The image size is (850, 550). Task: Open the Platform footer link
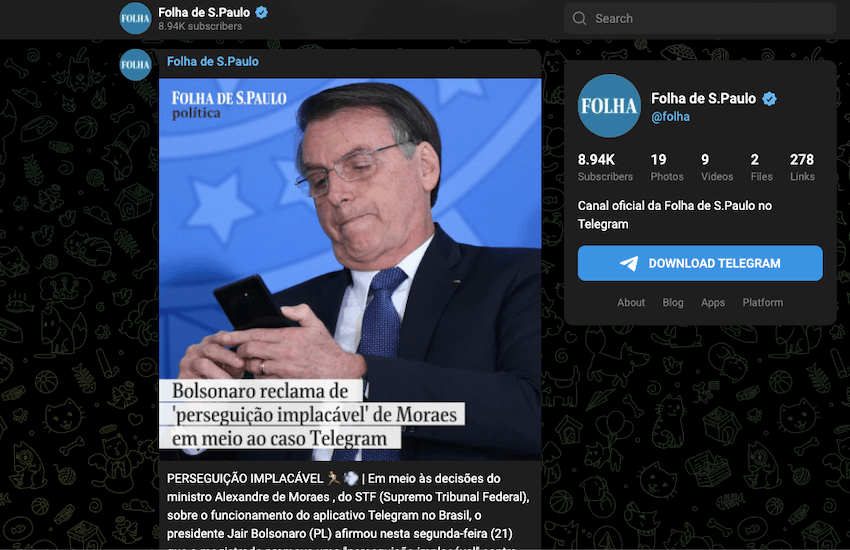click(763, 302)
